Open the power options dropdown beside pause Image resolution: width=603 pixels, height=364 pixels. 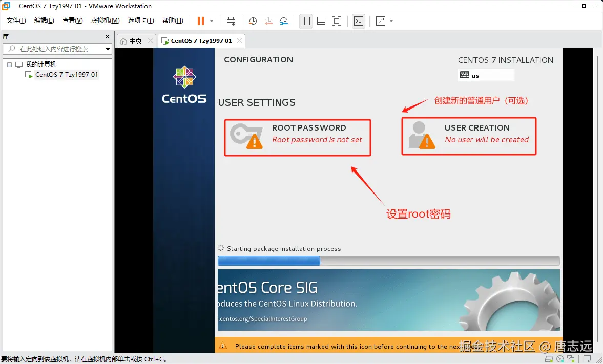point(212,21)
